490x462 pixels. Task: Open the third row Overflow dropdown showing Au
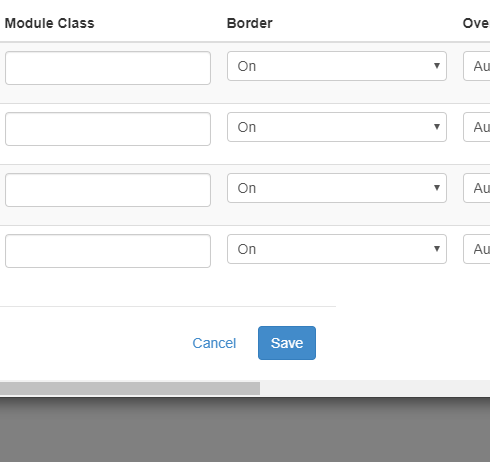tap(477, 188)
